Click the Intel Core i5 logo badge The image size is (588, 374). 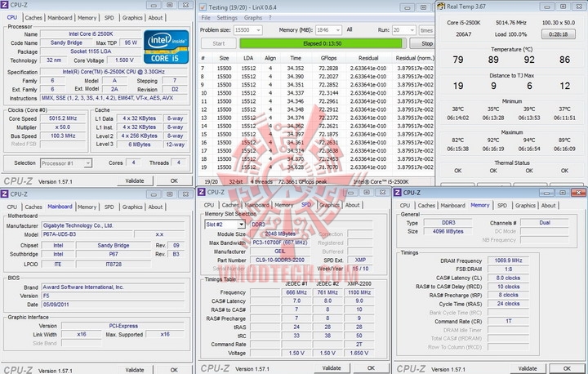pos(166,47)
